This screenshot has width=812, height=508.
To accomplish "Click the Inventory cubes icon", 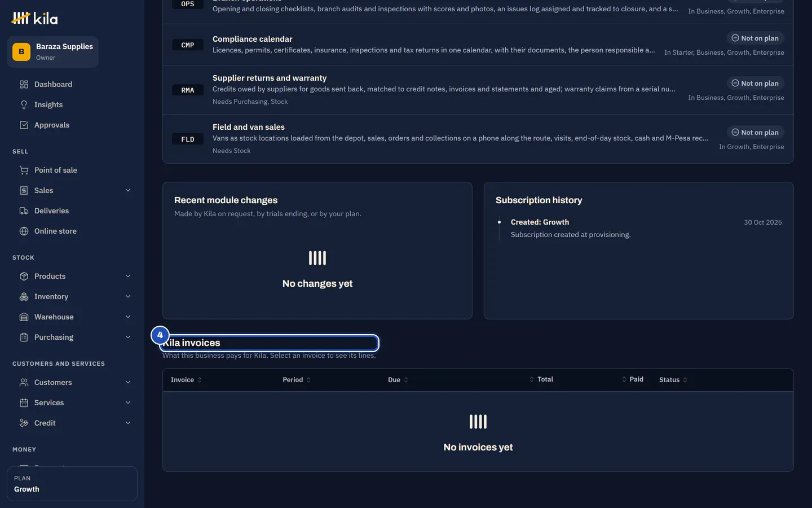I will click(24, 297).
